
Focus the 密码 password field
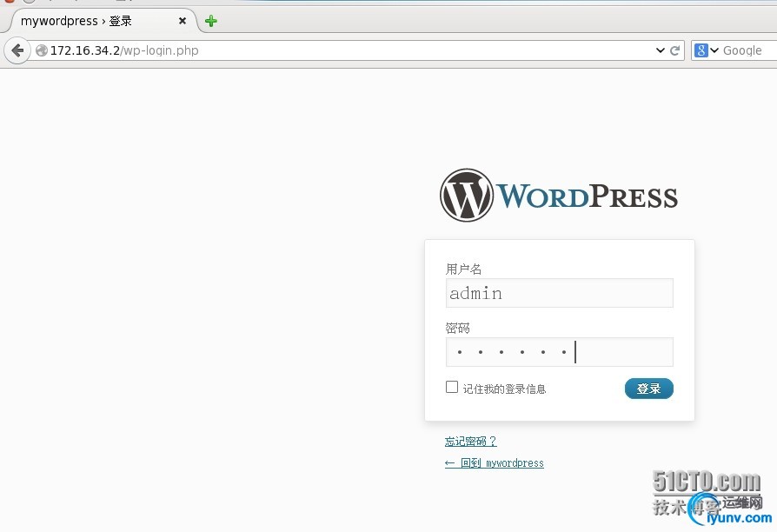point(560,352)
